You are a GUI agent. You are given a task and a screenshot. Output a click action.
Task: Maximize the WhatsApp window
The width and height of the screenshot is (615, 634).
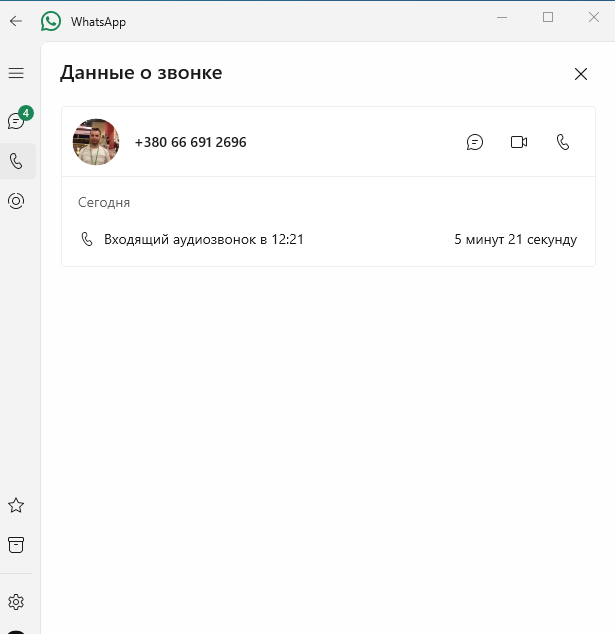click(548, 17)
